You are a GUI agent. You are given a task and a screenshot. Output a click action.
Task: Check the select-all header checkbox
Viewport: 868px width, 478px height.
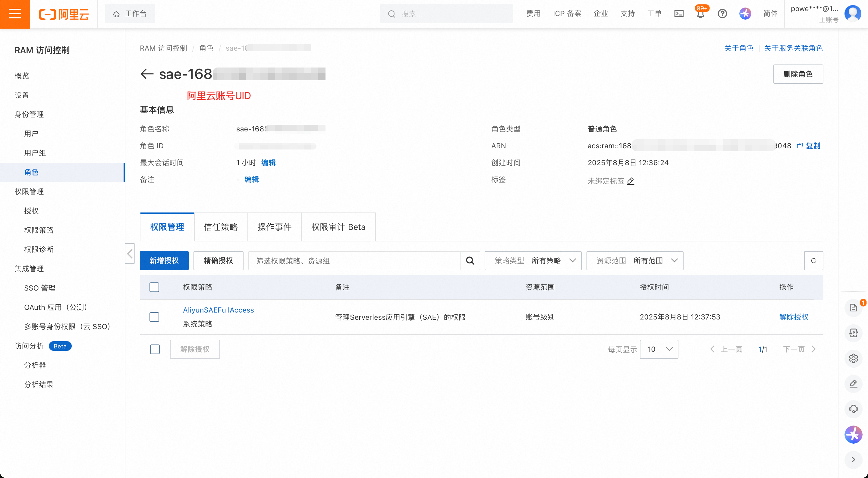click(x=154, y=287)
